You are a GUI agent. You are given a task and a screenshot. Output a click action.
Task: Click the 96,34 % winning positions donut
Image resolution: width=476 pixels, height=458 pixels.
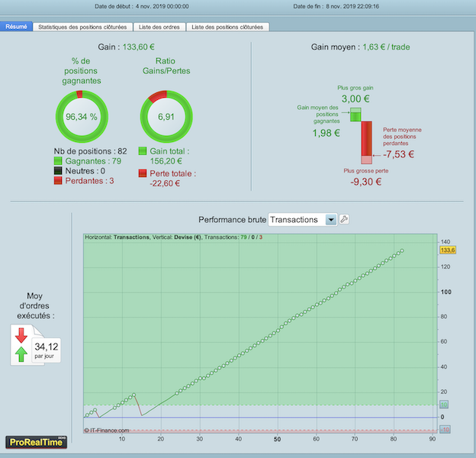[82, 117]
